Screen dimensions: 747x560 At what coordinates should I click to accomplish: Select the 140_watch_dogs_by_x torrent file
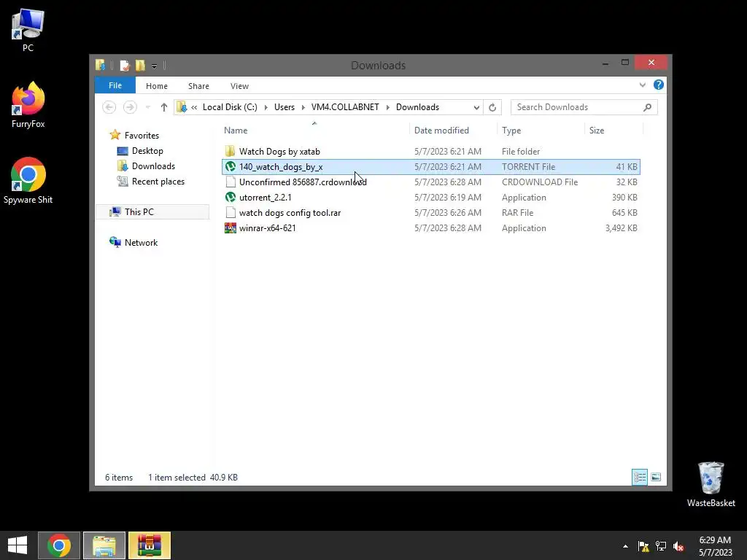click(430, 167)
